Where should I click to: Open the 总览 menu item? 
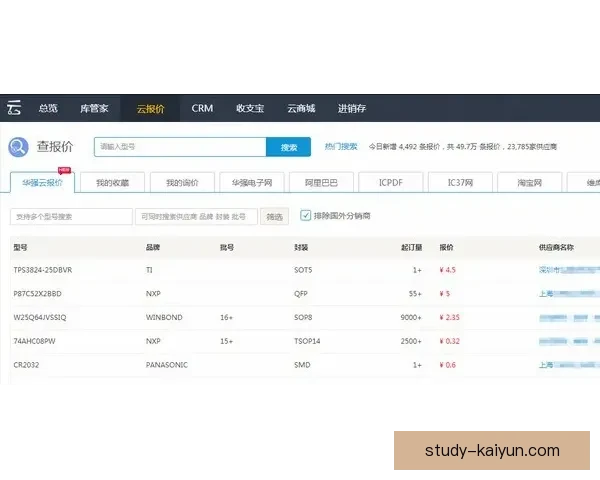click(x=48, y=108)
